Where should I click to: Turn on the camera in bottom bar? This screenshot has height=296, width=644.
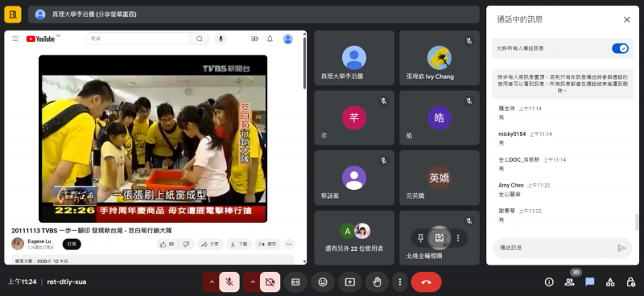click(x=270, y=282)
